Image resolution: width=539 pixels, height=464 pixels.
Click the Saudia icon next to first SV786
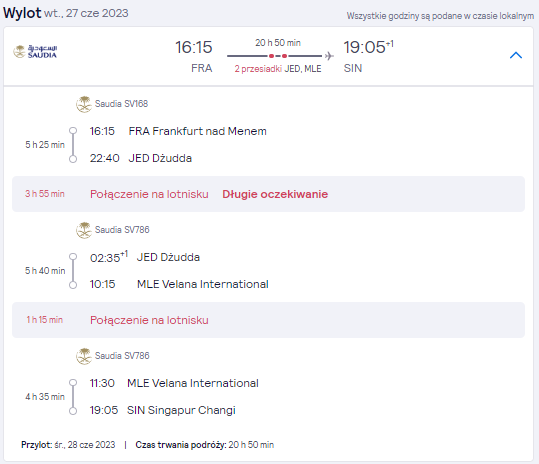pos(84,230)
